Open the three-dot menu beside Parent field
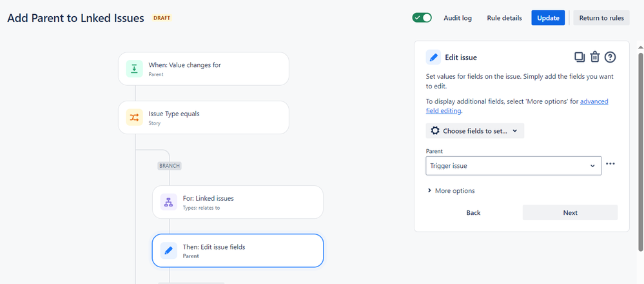The image size is (644, 284). pos(610,164)
